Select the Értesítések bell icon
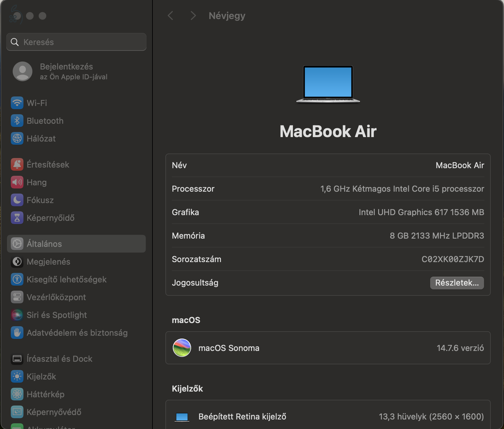 (x=17, y=164)
